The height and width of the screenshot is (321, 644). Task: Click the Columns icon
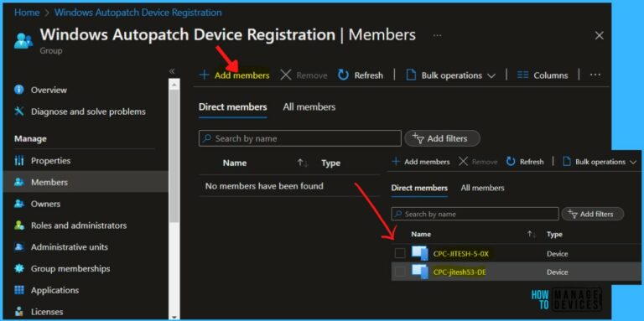pos(522,75)
